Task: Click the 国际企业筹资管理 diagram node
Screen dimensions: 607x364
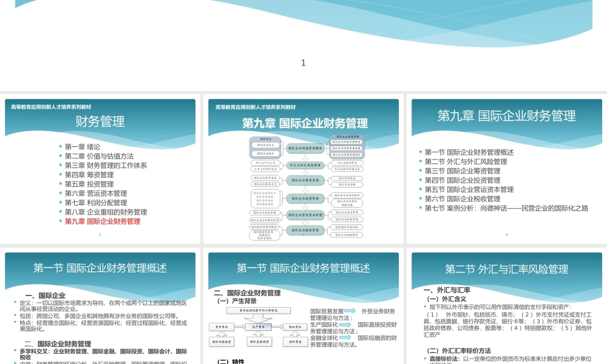Action: click(305, 180)
